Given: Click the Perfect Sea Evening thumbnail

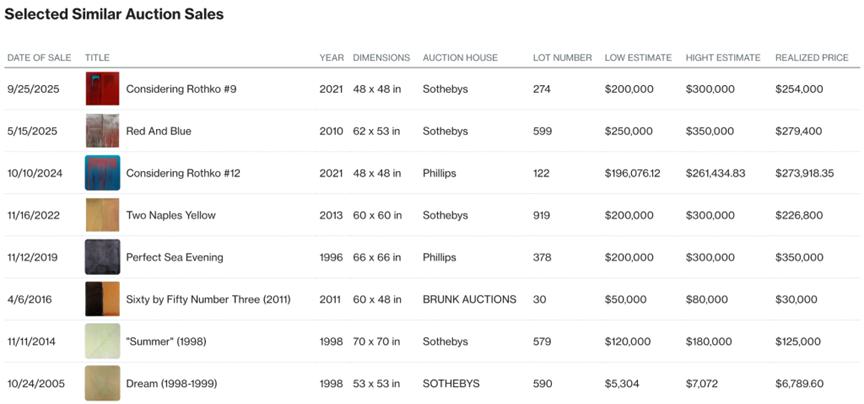Looking at the screenshot, I should point(102,257).
